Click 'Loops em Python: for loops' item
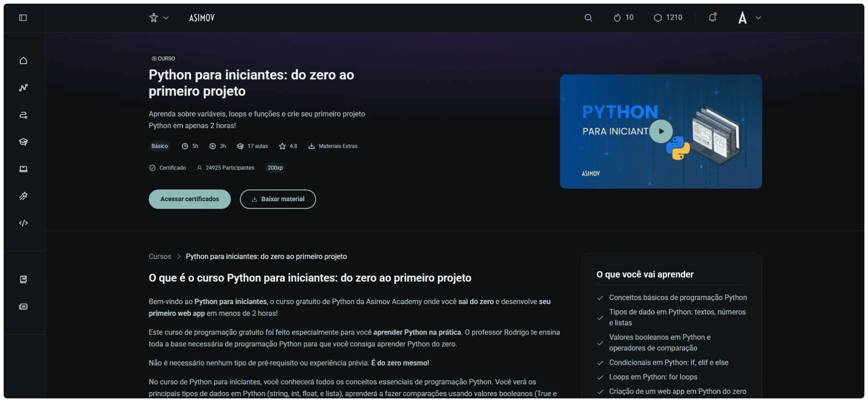This screenshot has height=402, width=868. (x=653, y=377)
